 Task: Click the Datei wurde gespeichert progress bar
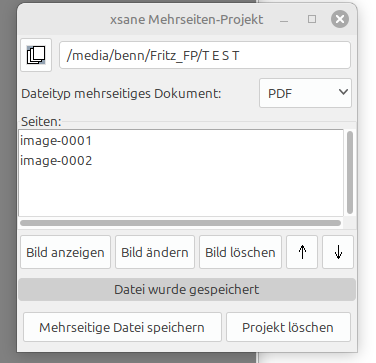pos(187,289)
